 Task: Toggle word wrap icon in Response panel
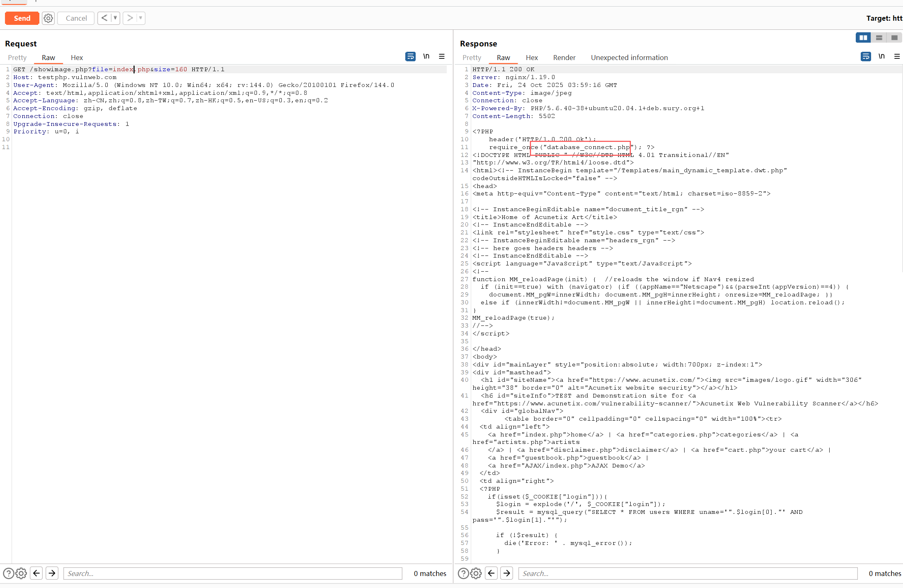[865, 57]
